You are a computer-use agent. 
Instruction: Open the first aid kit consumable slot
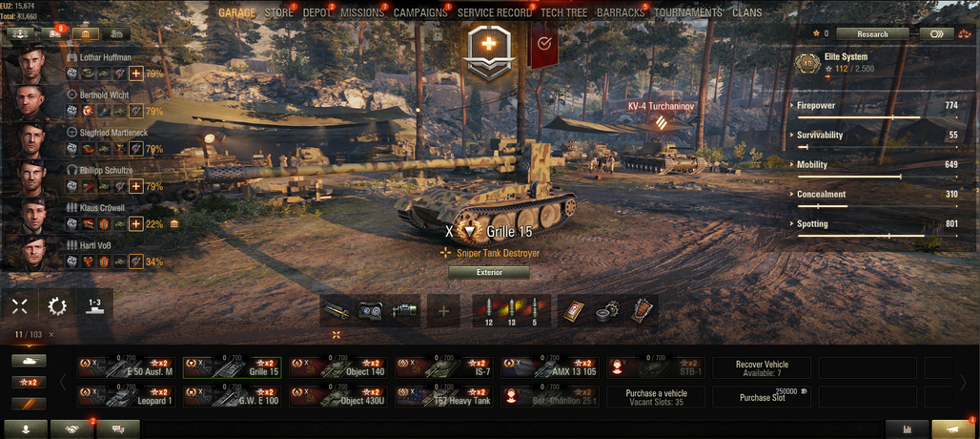tap(573, 311)
